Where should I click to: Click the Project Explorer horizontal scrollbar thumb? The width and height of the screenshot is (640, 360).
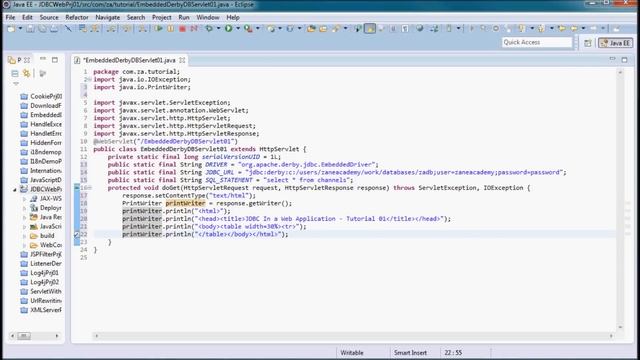[24, 336]
